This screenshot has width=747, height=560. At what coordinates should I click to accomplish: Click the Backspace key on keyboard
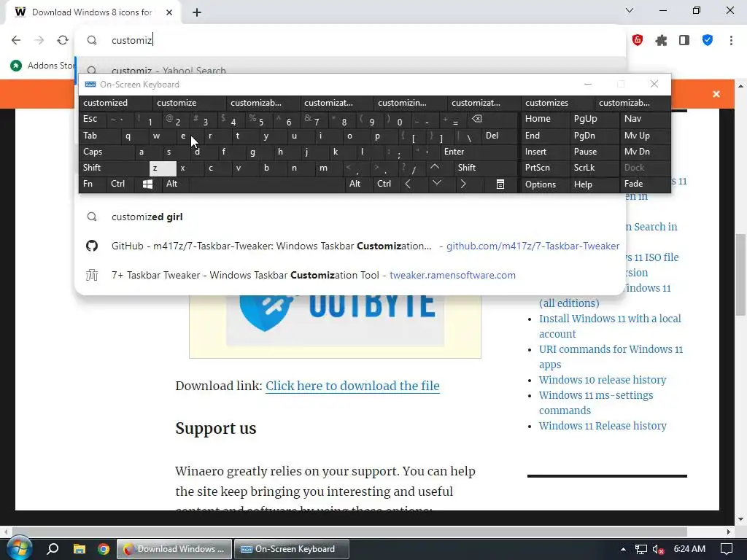coord(491,119)
